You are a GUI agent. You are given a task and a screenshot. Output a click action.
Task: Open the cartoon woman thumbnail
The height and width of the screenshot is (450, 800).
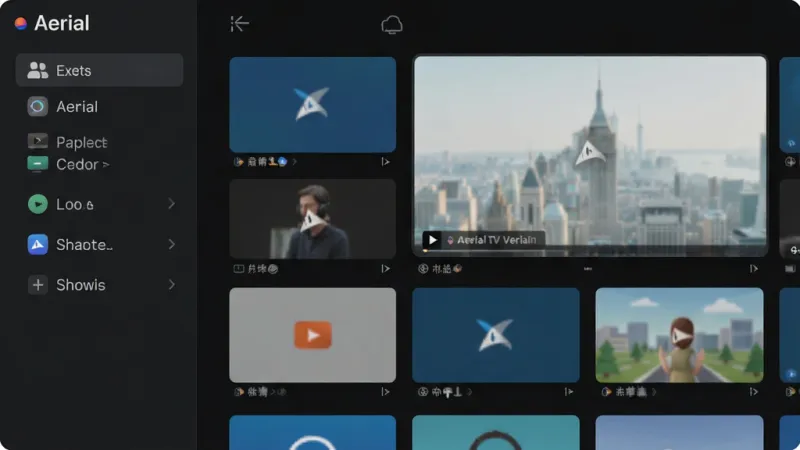[680, 335]
